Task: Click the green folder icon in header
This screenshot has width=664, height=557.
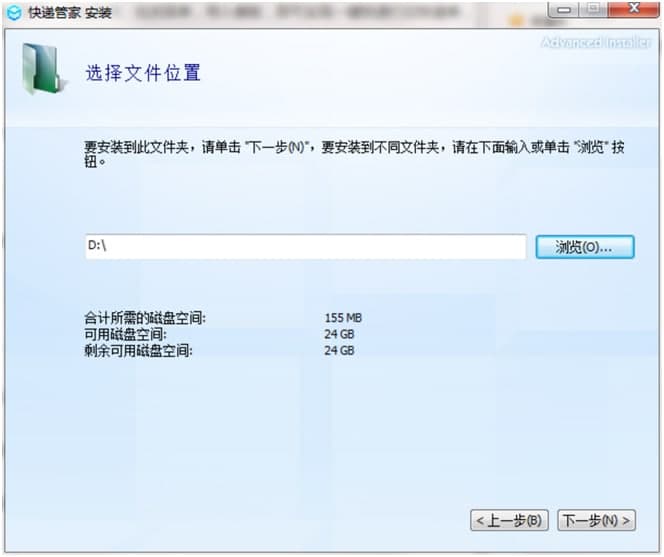Action: click(44, 69)
